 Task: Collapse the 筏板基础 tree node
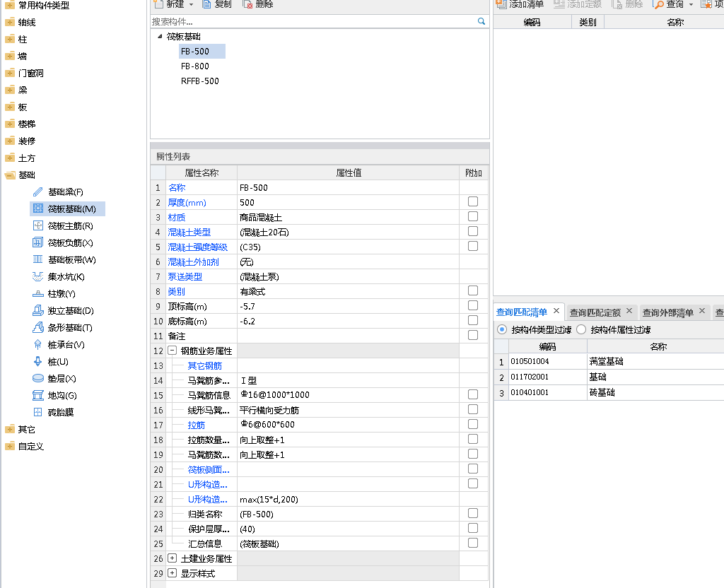point(160,36)
